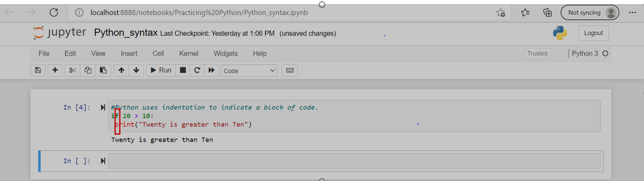
Task: Interrupt the kernel with stop icon
Action: (x=183, y=70)
